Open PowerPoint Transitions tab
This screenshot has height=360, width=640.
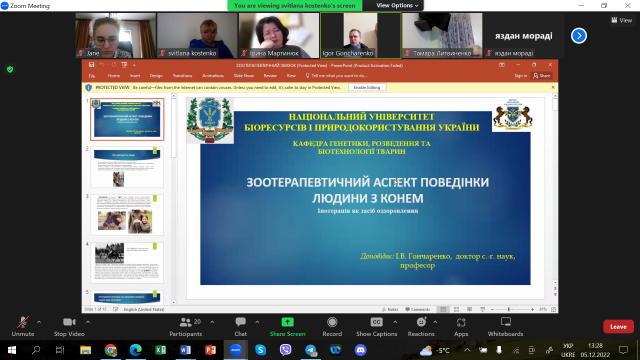click(182, 76)
